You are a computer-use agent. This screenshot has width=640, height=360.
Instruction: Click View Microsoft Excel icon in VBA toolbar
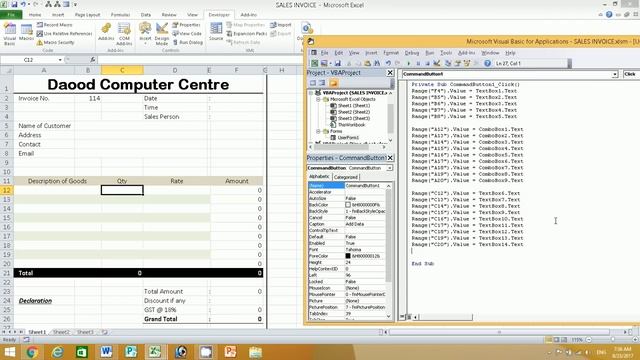(314, 63)
